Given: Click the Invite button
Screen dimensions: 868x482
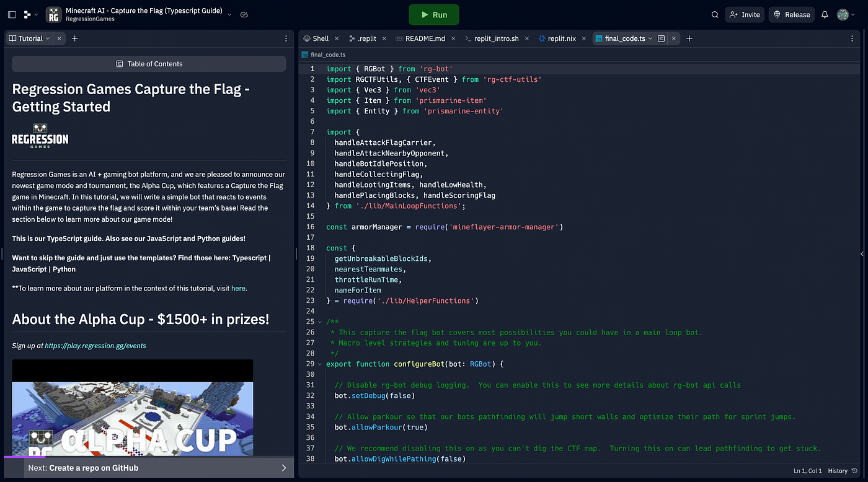Looking at the screenshot, I should pos(745,15).
